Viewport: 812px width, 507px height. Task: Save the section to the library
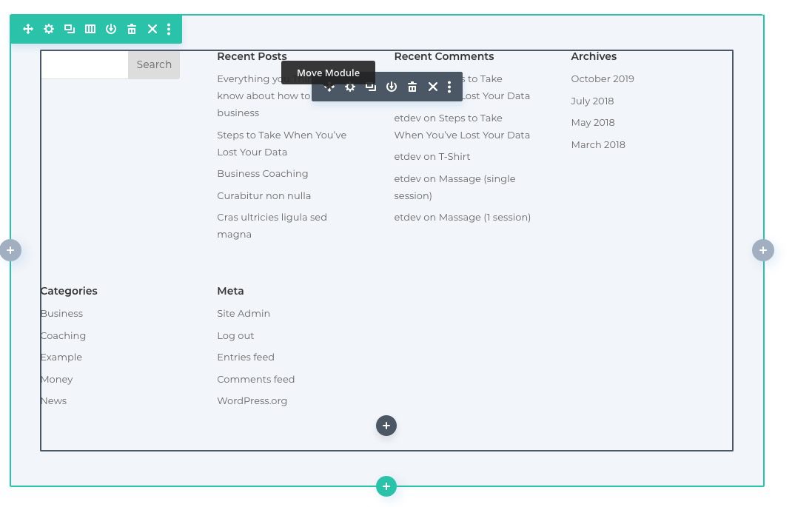(x=110, y=29)
